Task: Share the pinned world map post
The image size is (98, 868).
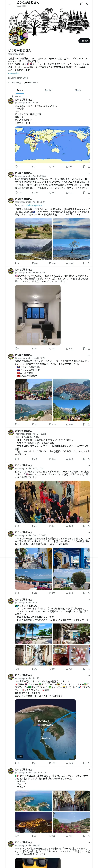Action: [89, 167]
